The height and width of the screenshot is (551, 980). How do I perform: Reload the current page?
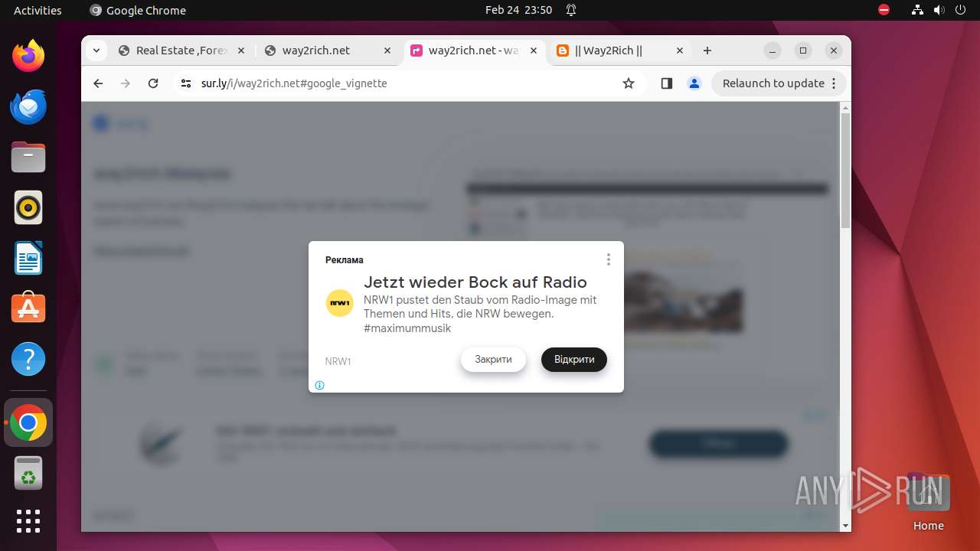click(153, 83)
